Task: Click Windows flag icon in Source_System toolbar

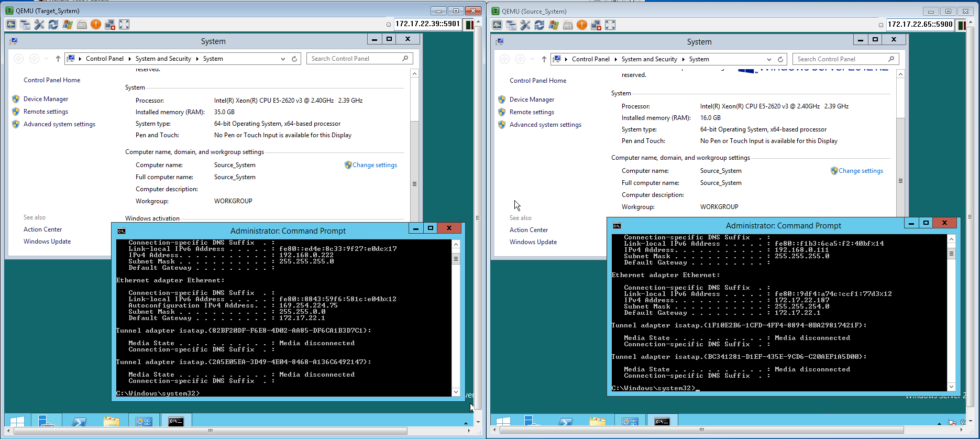Action: [x=554, y=25]
